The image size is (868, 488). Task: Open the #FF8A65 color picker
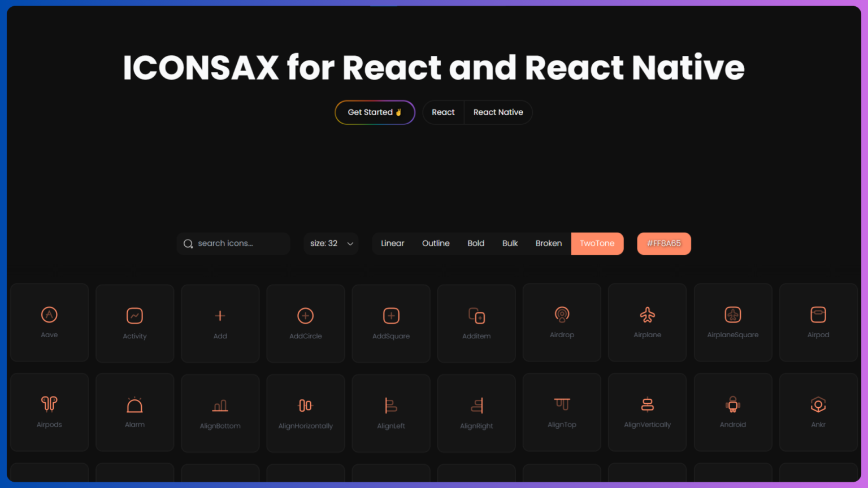click(664, 243)
